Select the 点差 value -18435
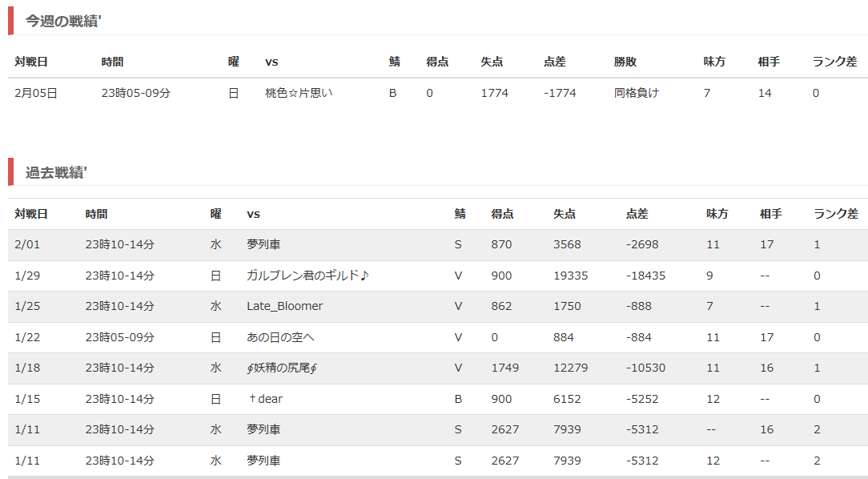 coord(645,276)
